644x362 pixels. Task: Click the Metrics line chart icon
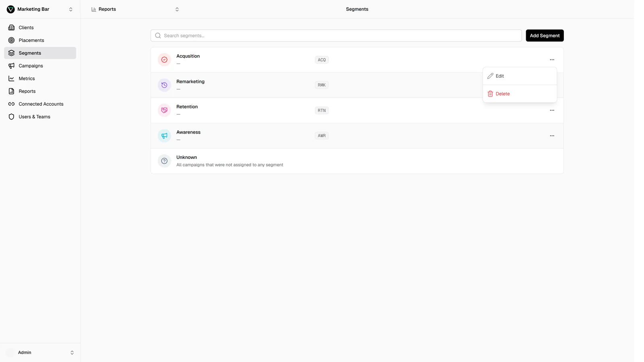coord(12,78)
